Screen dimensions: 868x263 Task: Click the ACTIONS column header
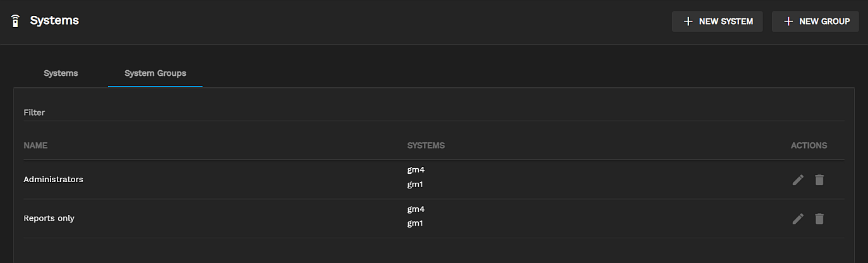tap(809, 145)
